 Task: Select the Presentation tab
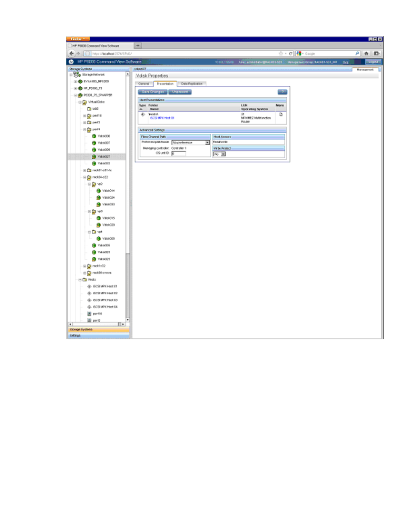pos(165,84)
